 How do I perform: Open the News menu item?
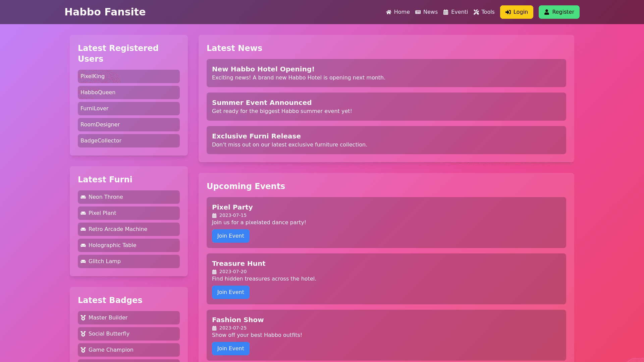pos(427,12)
